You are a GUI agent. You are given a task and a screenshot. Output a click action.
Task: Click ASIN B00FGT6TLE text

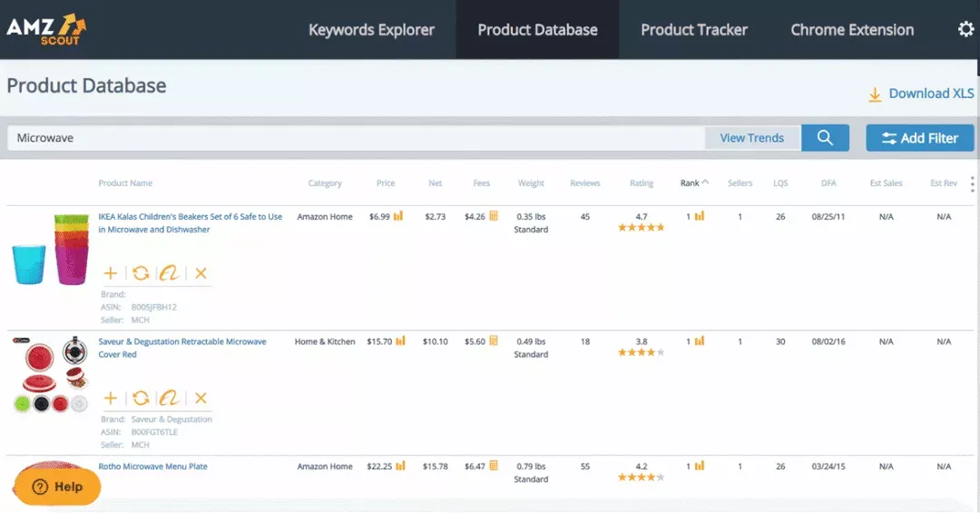[154, 431]
